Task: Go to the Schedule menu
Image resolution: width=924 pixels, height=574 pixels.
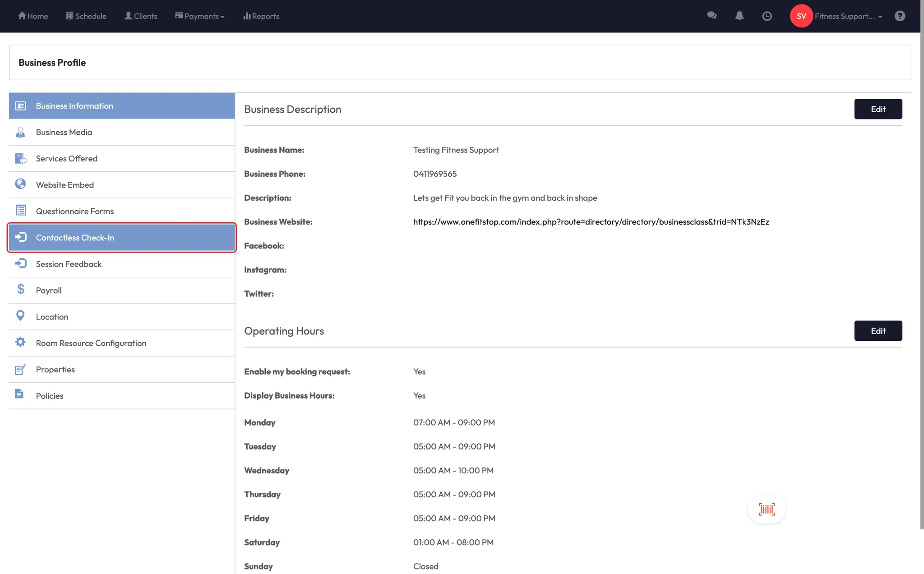Action: 86,16
